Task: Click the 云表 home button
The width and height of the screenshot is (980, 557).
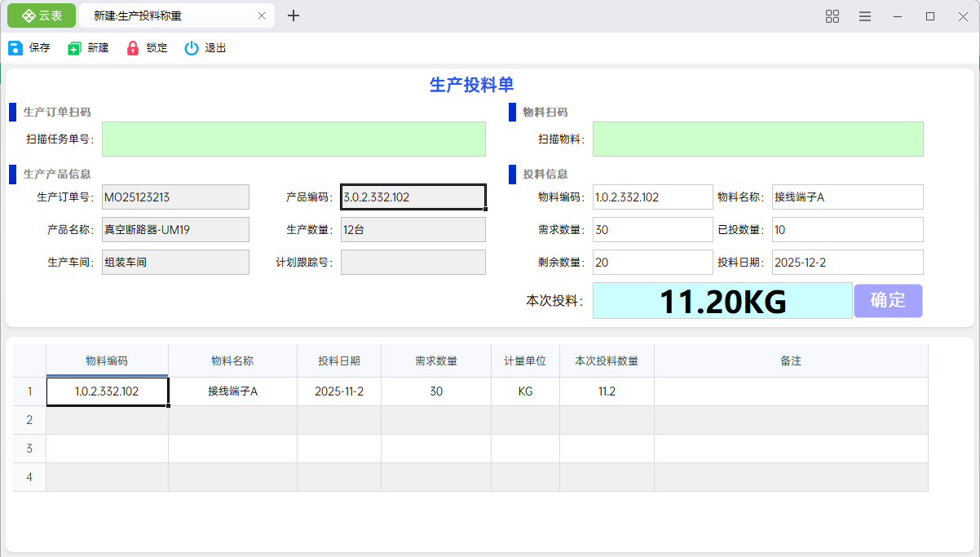Action: click(42, 15)
